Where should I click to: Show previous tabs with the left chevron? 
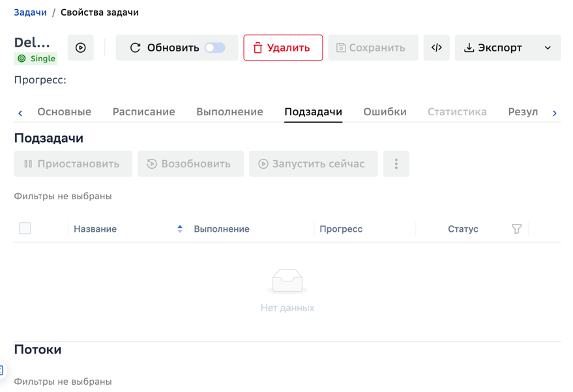pos(20,113)
